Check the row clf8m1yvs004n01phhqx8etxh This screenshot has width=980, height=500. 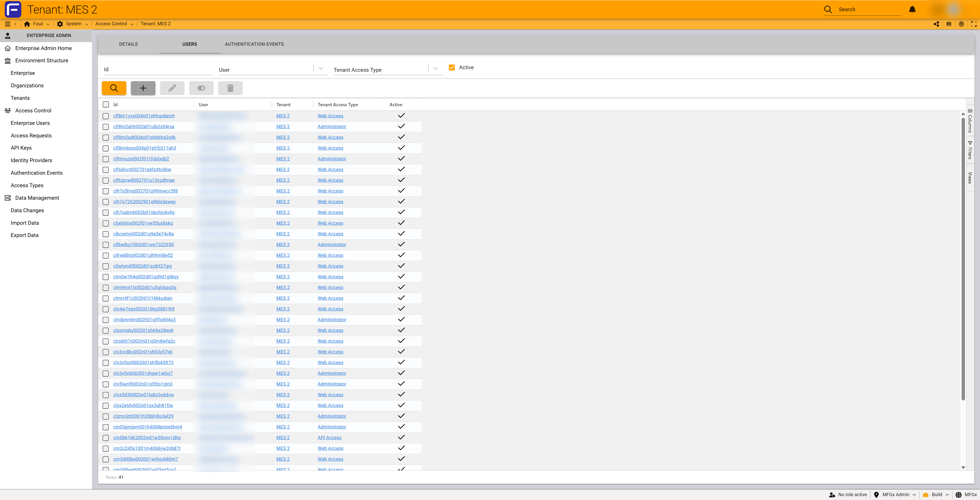click(x=106, y=116)
